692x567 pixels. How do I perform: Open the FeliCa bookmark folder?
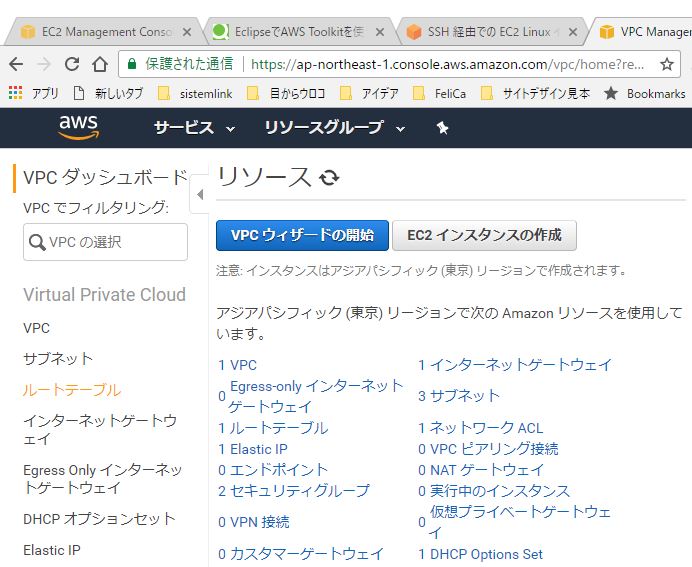pos(439,93)
